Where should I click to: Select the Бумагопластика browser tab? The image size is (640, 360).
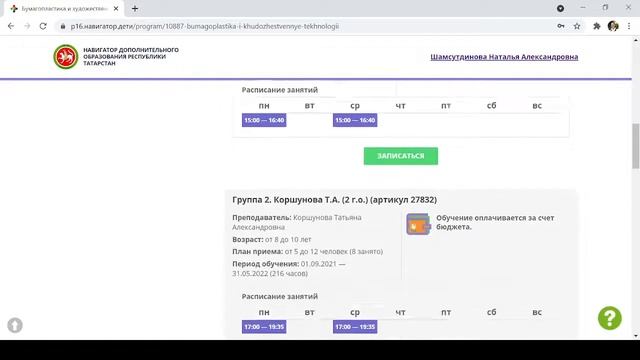[x=64, y=9]
